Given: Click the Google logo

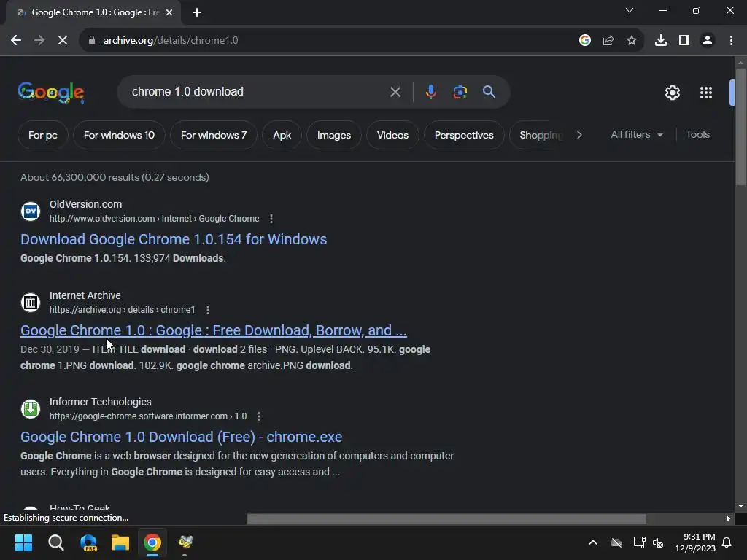Looking at the screenshot, I should [x=51, y=93].
